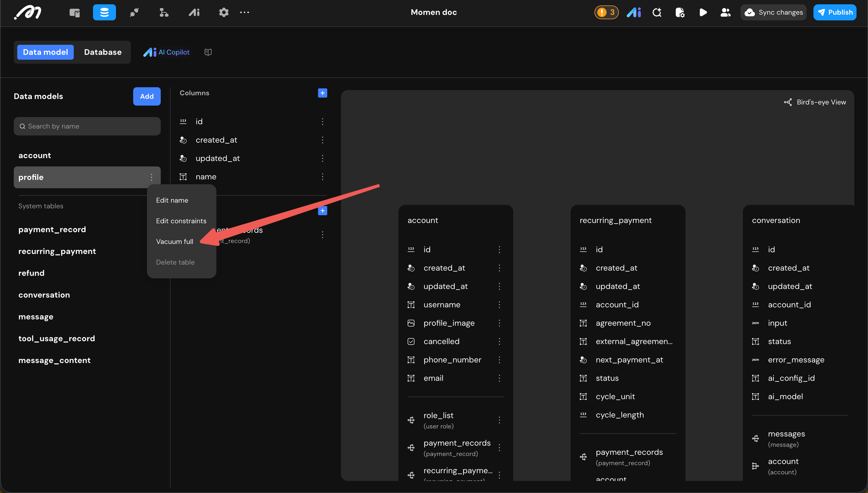The image size is (868, 493).
Task: Open options for account's username field
Action: click(x=499, y=305)
